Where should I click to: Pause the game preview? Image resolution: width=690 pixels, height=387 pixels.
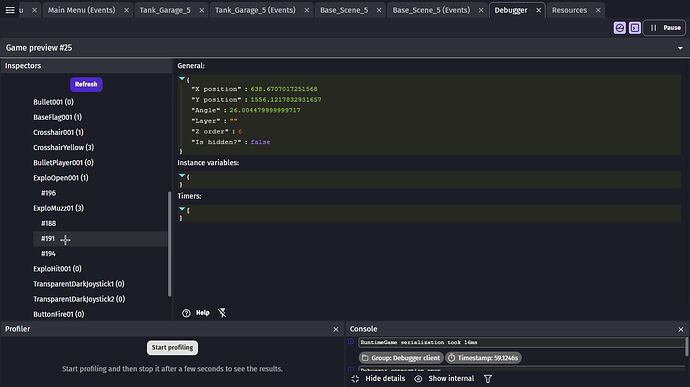pyautogui.click(x=665, y=28)
